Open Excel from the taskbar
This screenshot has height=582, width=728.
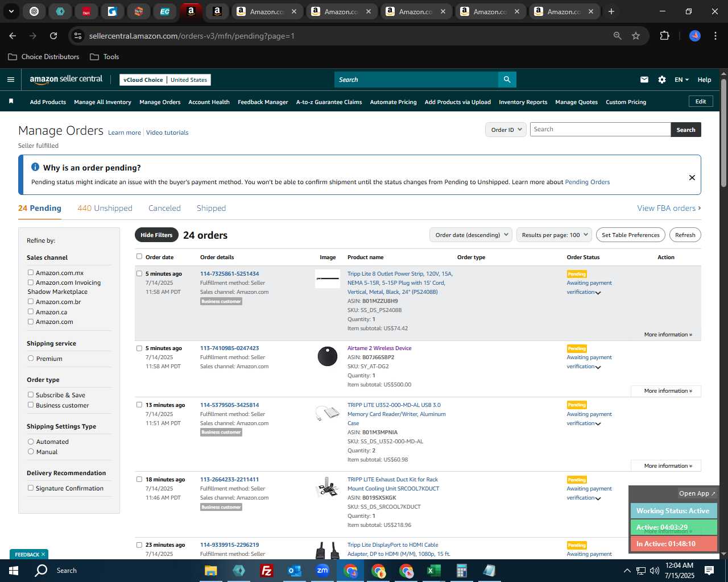pyautogui.click(x=433, y=571)
